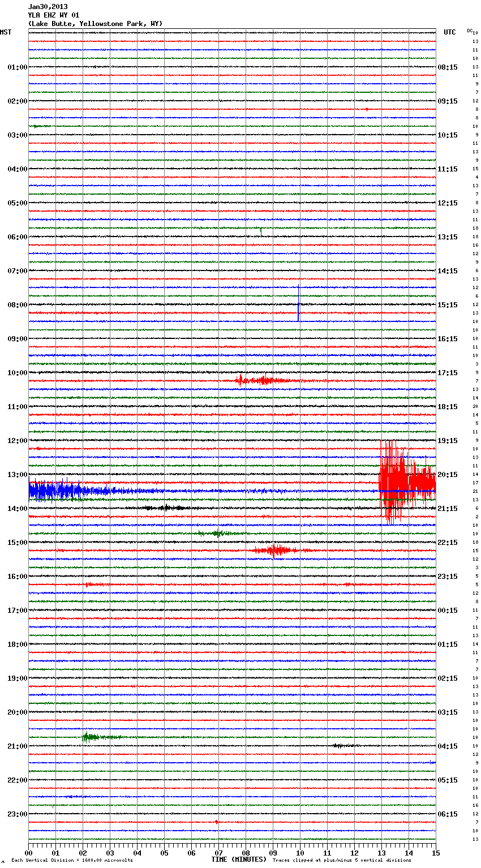Click the 06:15 UTC time label
This screenshot has height=868, width=481.
(448, 814)
